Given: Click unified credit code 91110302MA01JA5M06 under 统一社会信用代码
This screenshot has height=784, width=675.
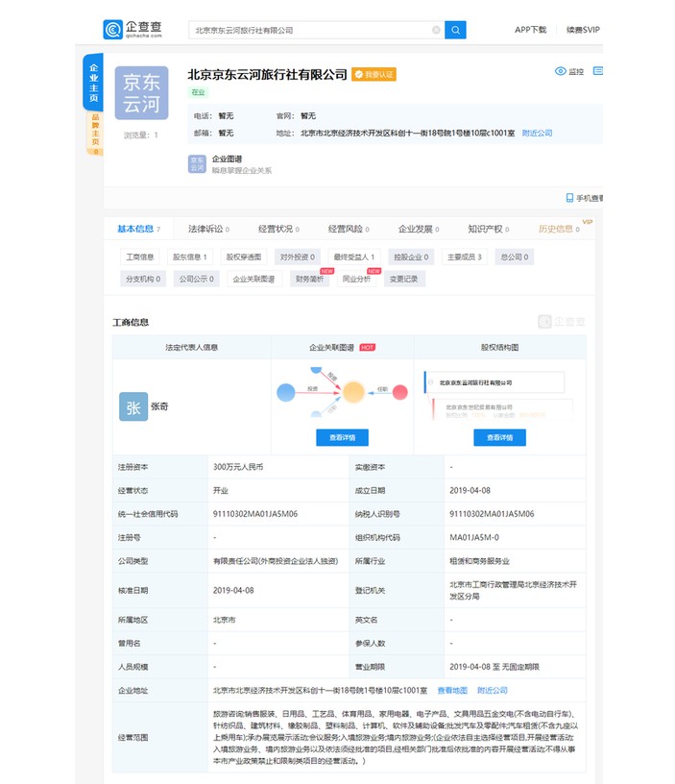Looking at the screenshot, I should pyautogui.click(x=255, y=514).
